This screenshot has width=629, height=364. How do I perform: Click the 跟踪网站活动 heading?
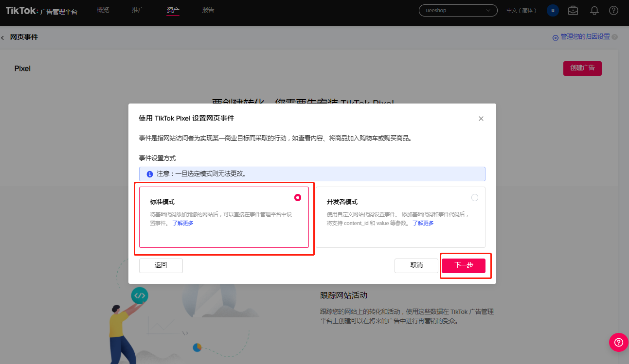coord(343,295)
